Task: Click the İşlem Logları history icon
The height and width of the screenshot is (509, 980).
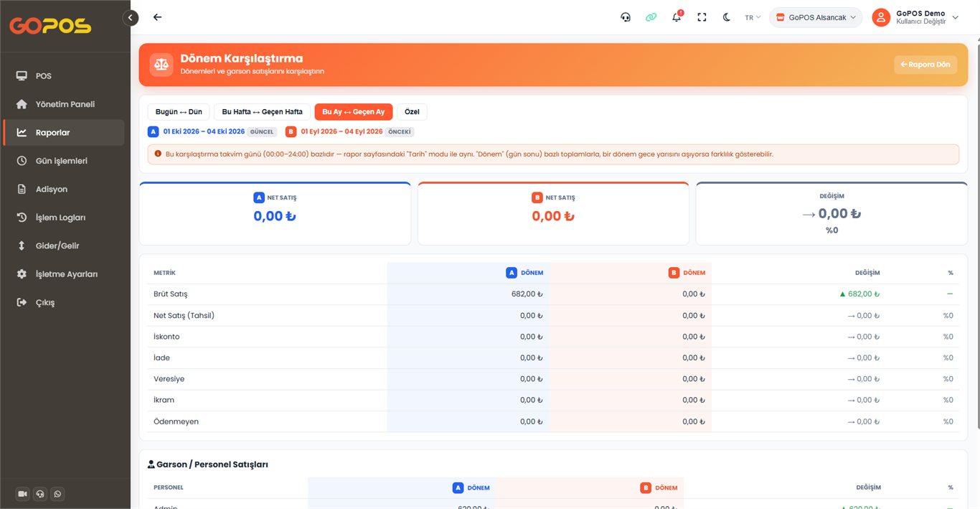Action: pos(22,218)
